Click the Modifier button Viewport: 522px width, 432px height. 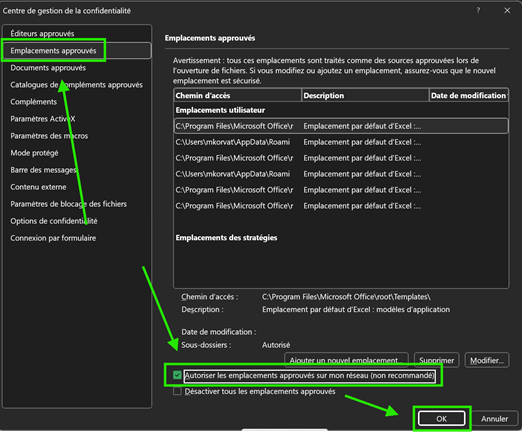(x=487, y=360)
